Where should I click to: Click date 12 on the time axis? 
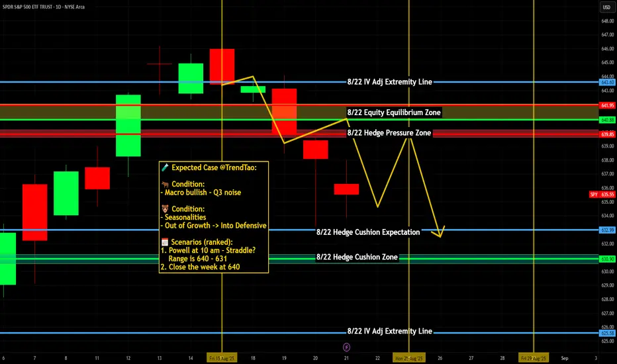coord(128,358)
